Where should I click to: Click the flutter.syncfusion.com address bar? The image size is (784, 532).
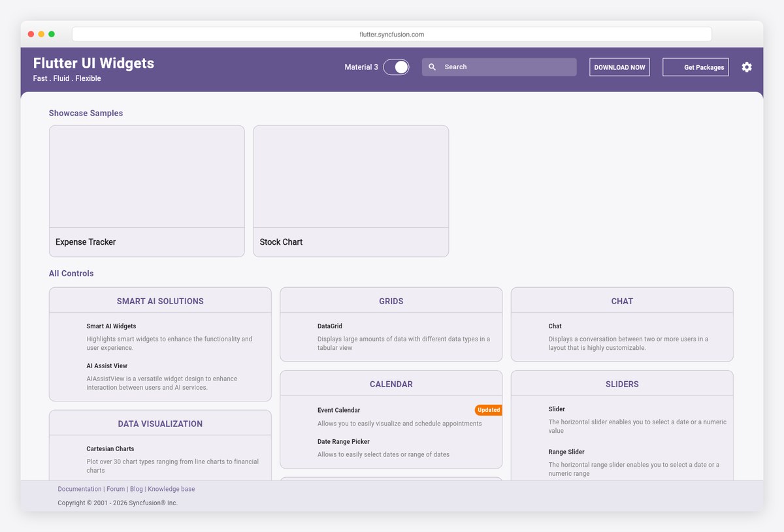point(392,34)
